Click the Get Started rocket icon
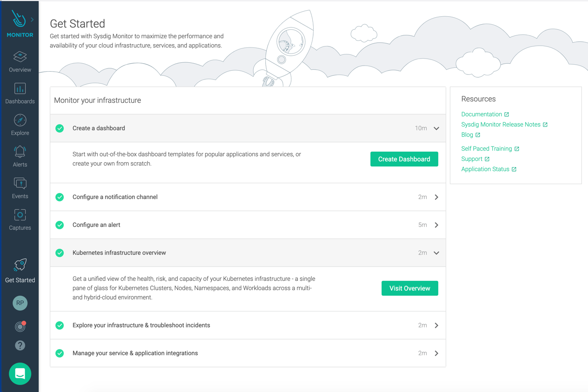The width and height of the screenshot is (588, 392). (20, 265)
